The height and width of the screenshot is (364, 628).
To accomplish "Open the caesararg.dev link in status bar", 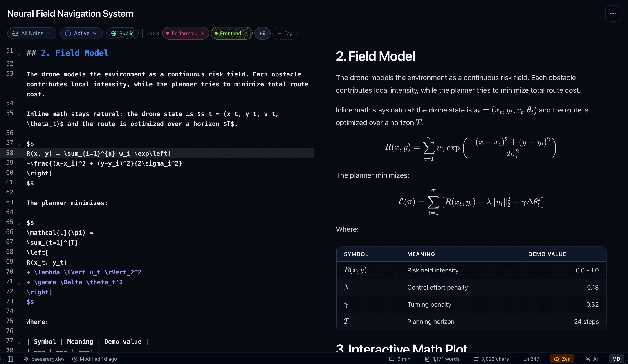I will coord(44,359).
